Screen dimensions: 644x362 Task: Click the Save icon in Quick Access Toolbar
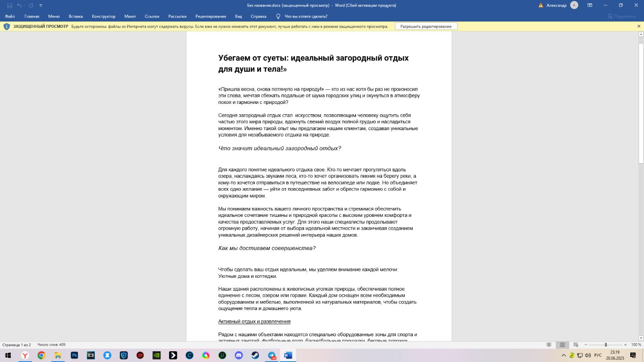click(x=9, y=6)
